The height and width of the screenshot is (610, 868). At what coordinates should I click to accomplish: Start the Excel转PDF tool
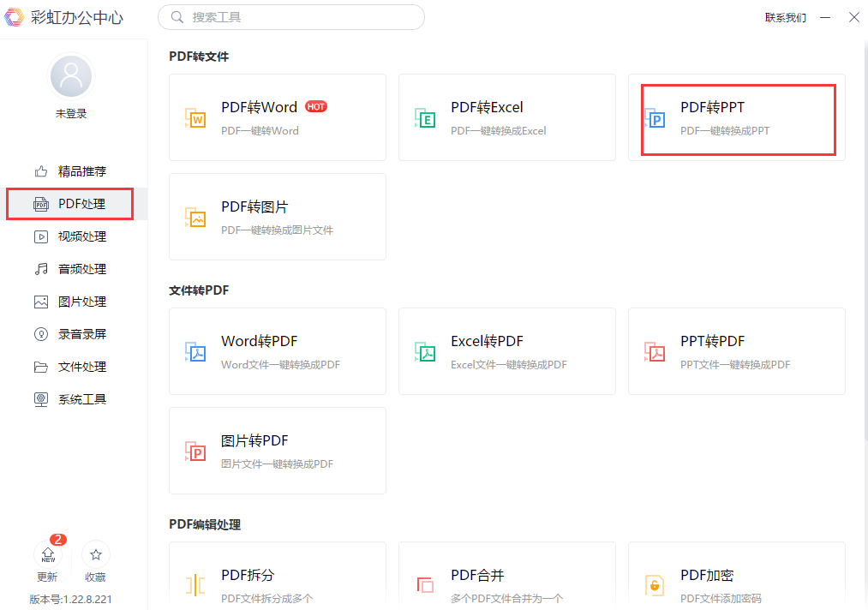pos(507,351)
